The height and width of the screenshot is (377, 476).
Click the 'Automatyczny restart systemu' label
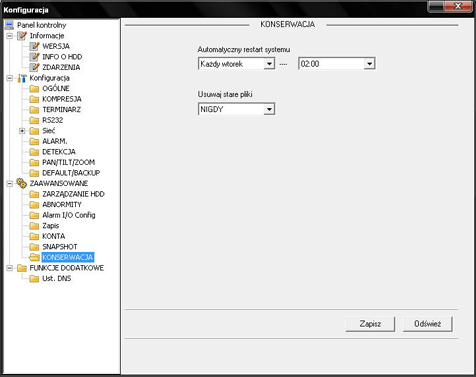tap(244, 50)
